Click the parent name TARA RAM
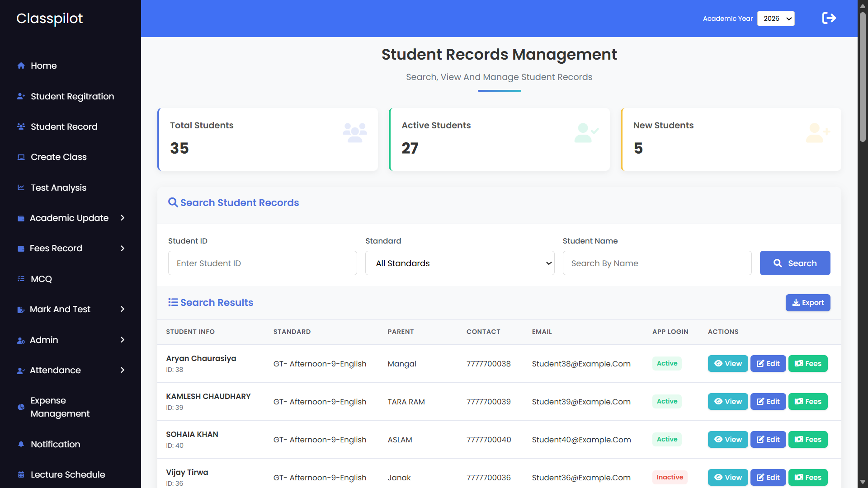The image size is (868, 488). pyautogui.click(x=406, y=402)
